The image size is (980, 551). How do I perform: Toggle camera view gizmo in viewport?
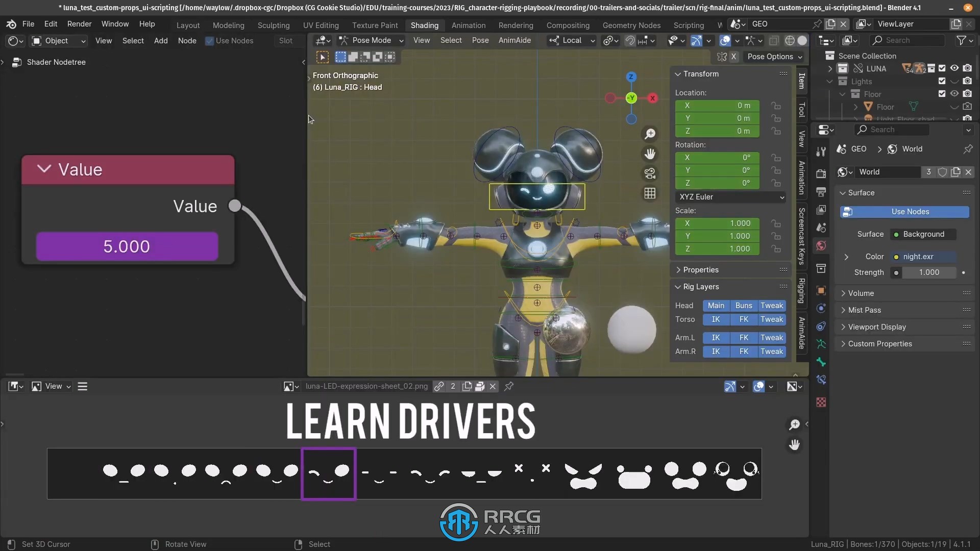pos(650,173)
